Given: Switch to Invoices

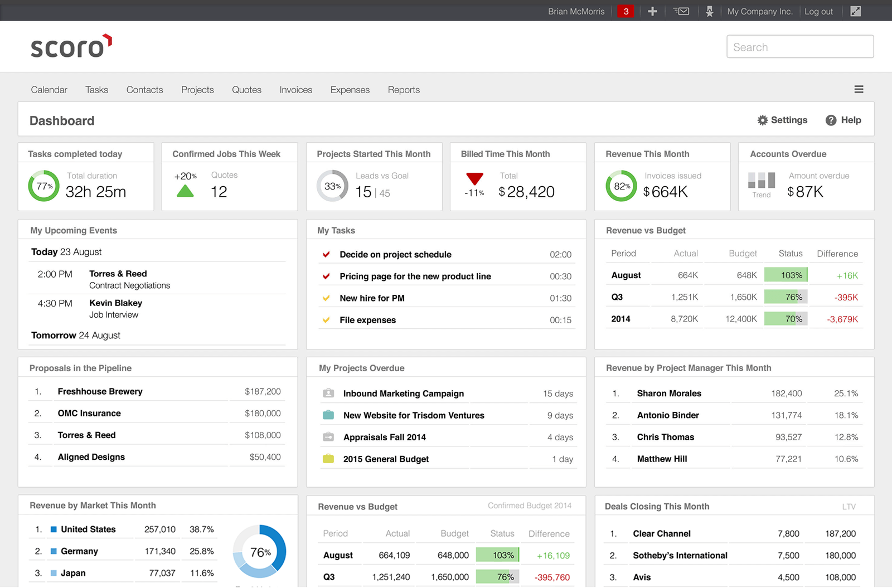Looking at the screenshot, I should click(x=296, y=90).
